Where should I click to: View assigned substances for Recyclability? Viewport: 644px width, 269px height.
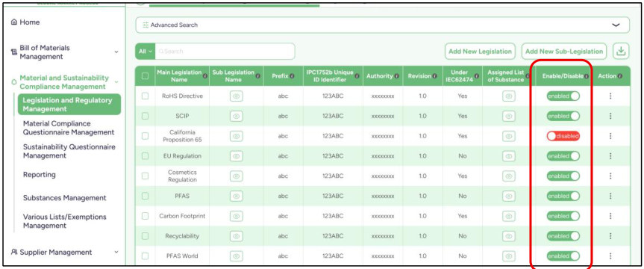[508, 236]
